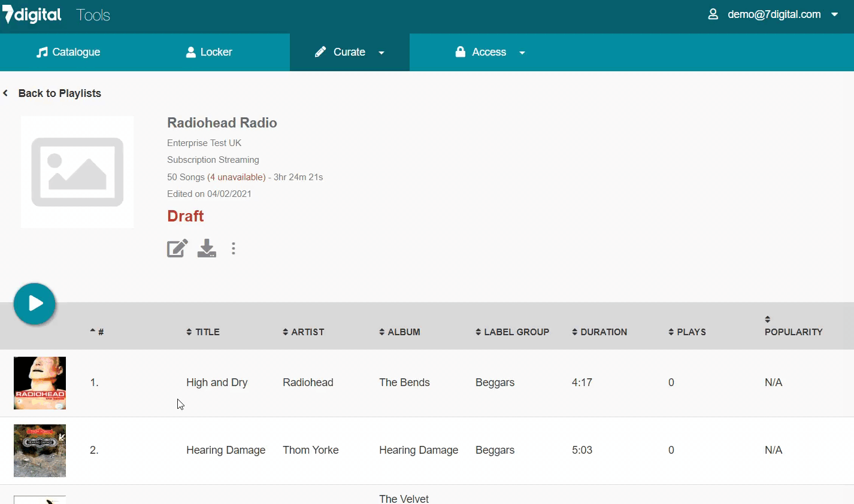The image size is (854, 504).
Task: Sort tracks by Title
Action: [203, 332]
